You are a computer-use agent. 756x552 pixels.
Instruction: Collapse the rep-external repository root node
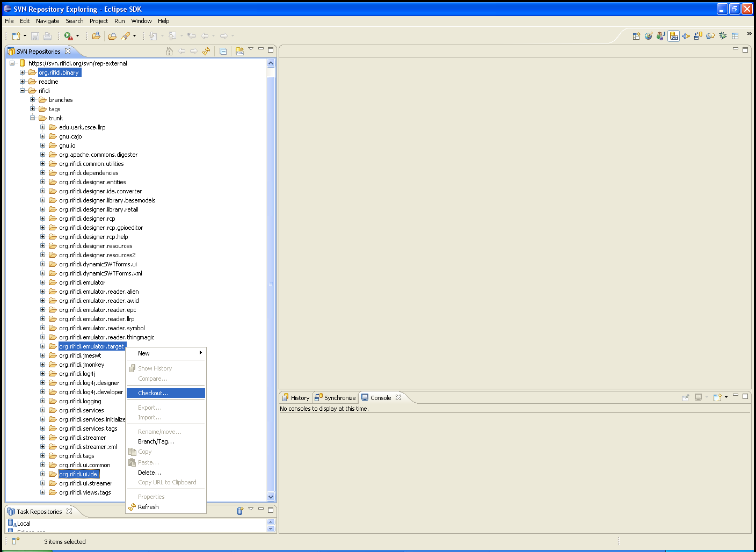point(12,63)
